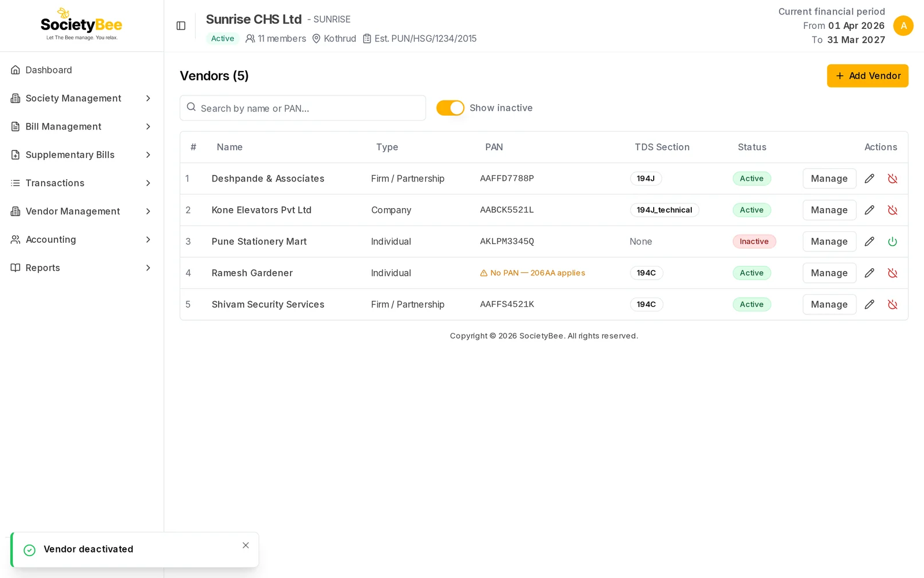
Task: Edit Ramesh Gardener pencil icon
Action: tap(869, 273)
